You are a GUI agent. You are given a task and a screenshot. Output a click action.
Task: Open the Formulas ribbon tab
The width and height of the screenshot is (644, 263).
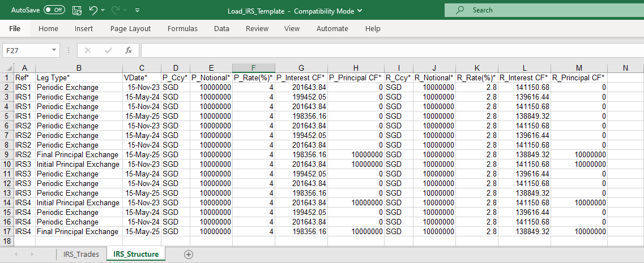182,28
